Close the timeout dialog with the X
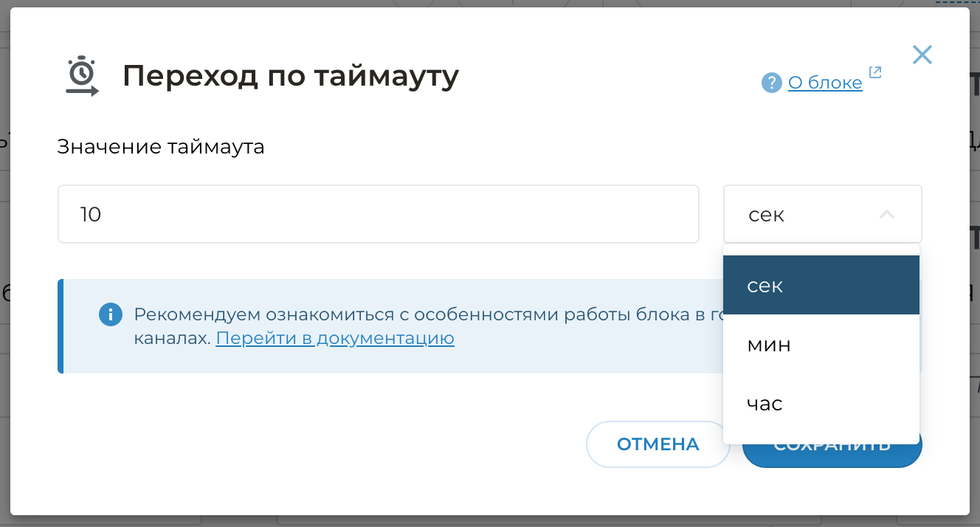Screen dimensions: 980x527 pos(922,55)
